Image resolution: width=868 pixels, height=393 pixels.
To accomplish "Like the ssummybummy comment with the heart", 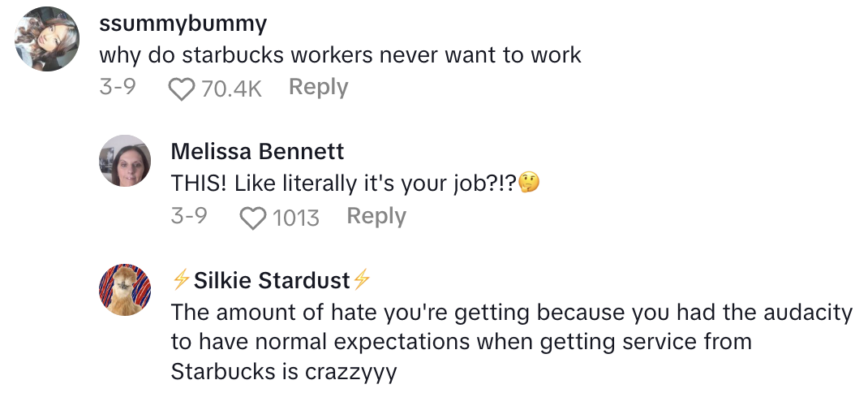I will click(x=181, y=89).
